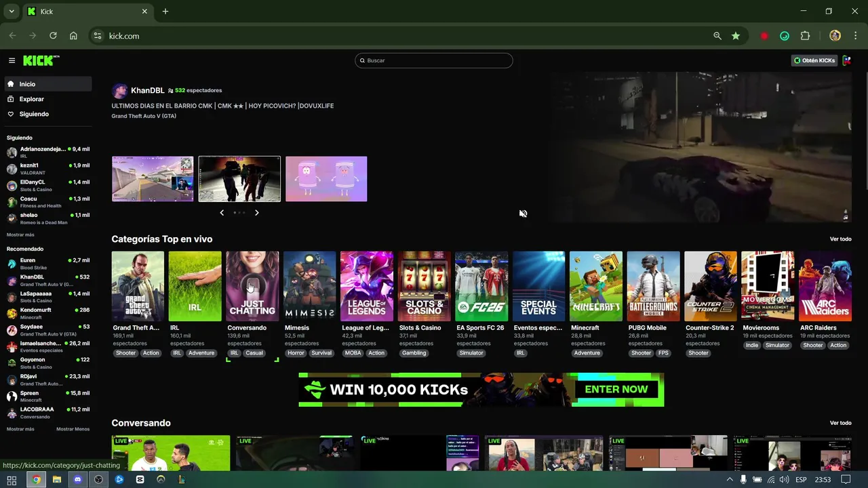Image resolution: width=868 pixels, height=488 pixels.
Task: Open the Kick user avatar menu
Action: [846, 60]
